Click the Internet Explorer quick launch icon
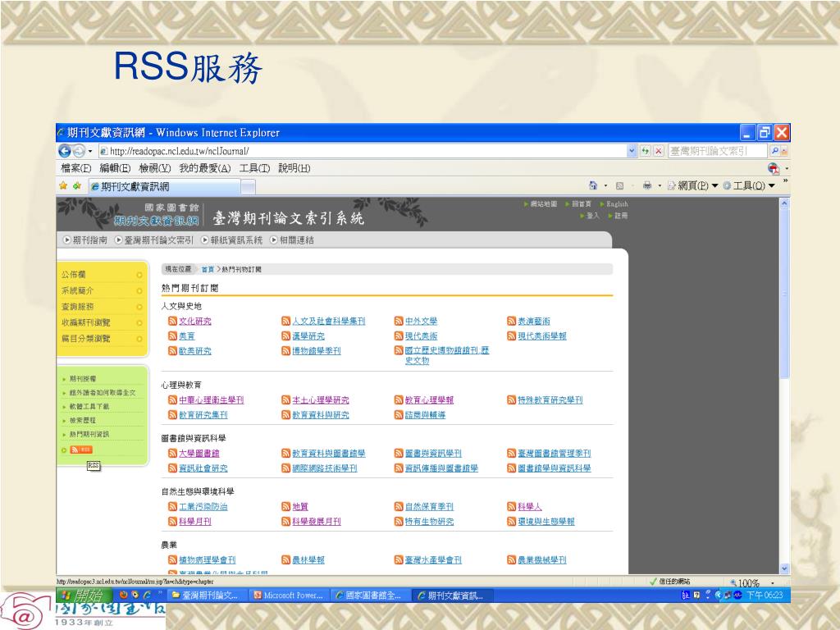840x630 pixels. pyautogui.click(x=147, y=595)
